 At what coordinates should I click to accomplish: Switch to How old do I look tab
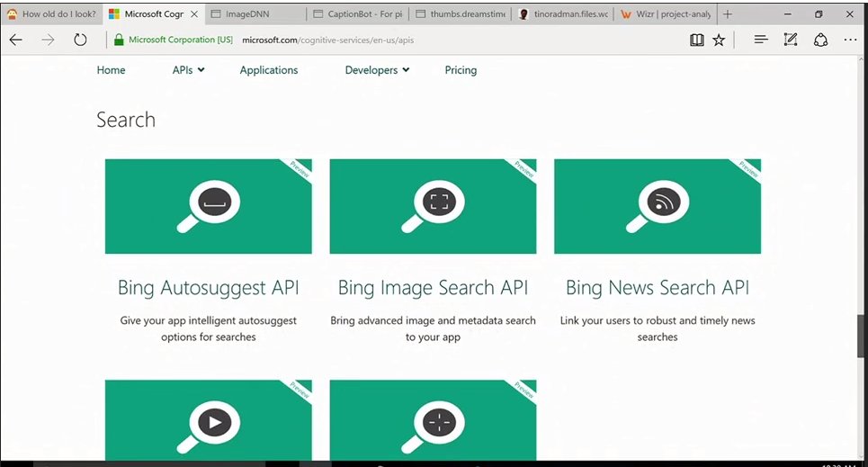(51, 14)
